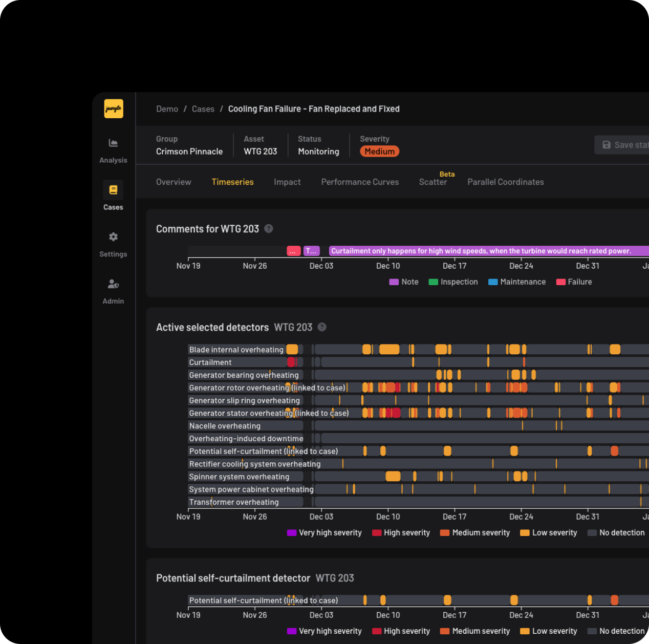Toggle Inspection legend in comments chart
Image resolution: width=649 pixels, height=644 pixels.
[x=453, y=282]
